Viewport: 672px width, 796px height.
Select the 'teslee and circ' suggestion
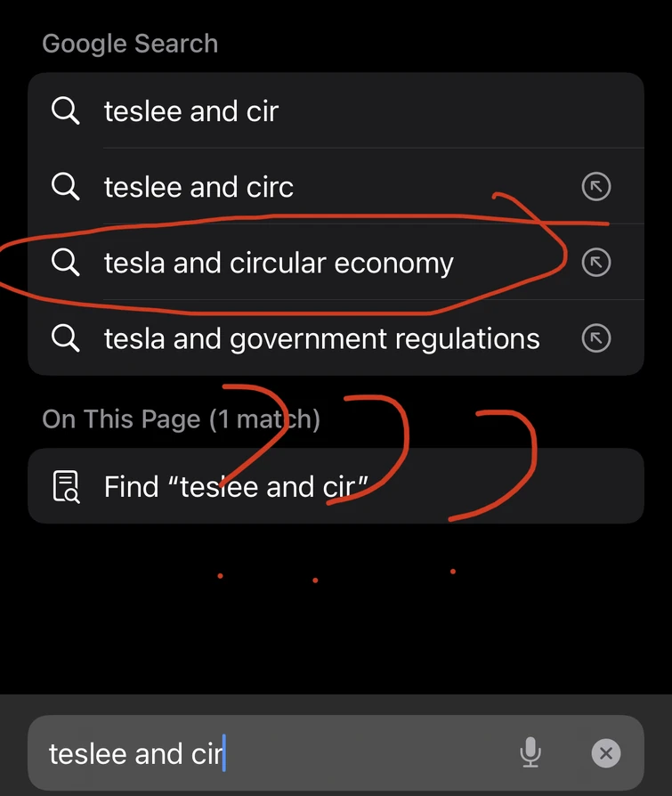tap(198, 187)
